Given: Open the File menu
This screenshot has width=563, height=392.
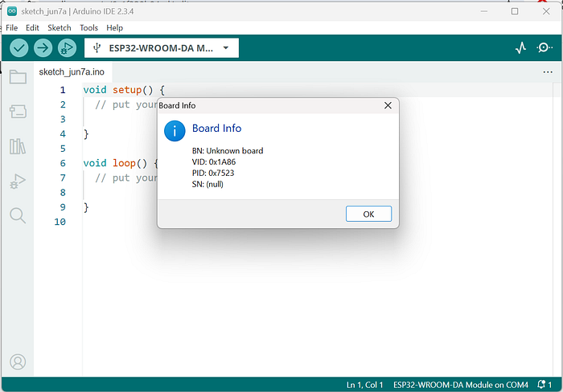Looking at the screenshot, I should [11, 27].
